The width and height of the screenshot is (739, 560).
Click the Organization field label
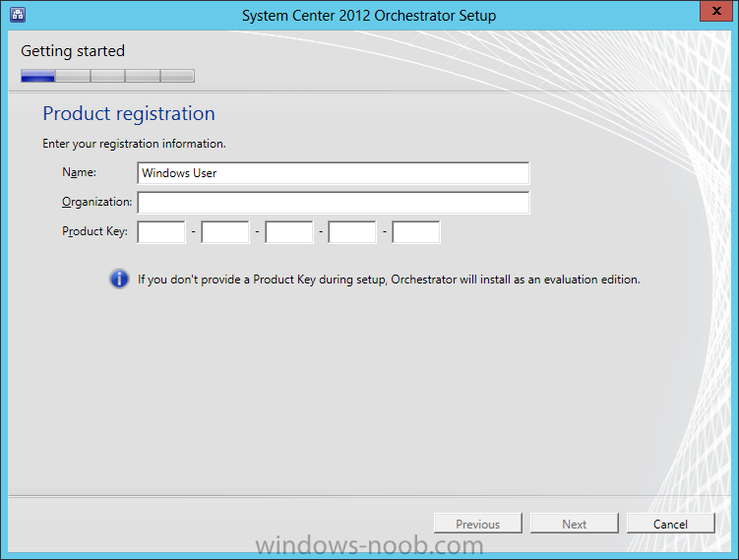tap(96, 202)
